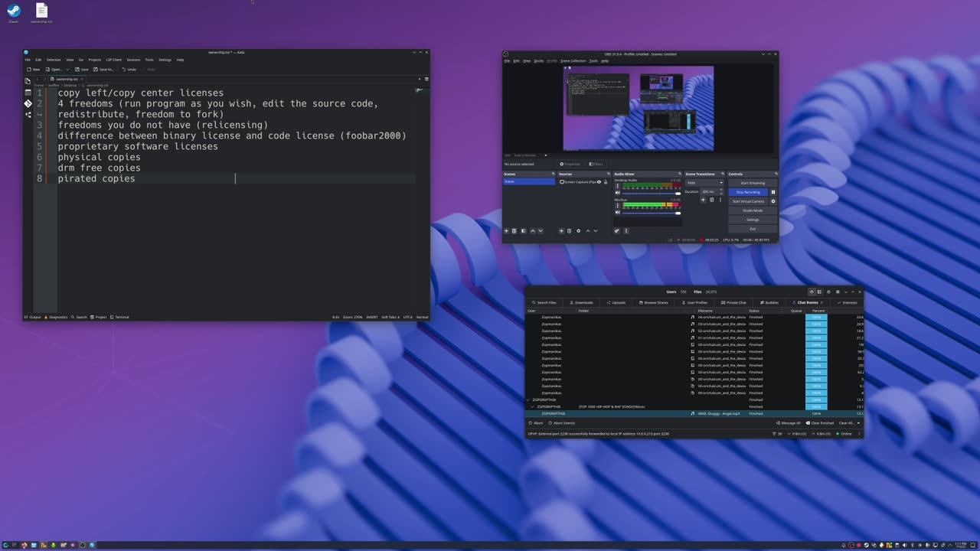Image resolution: width=980 pixels, height=551 pixels.
Task: Open the Buddies tab in Nicotine+
Action: click(x=769, y=302)
